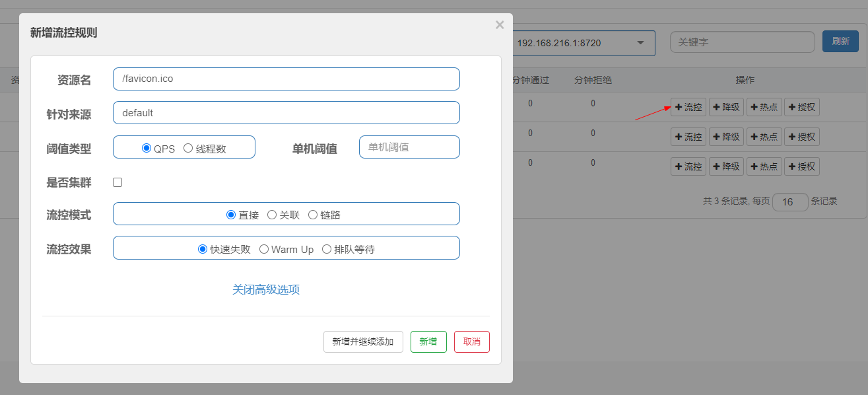Choose 快速失败 flow control effect
Screen dimensions: 868x395
[x=203, y=249]
